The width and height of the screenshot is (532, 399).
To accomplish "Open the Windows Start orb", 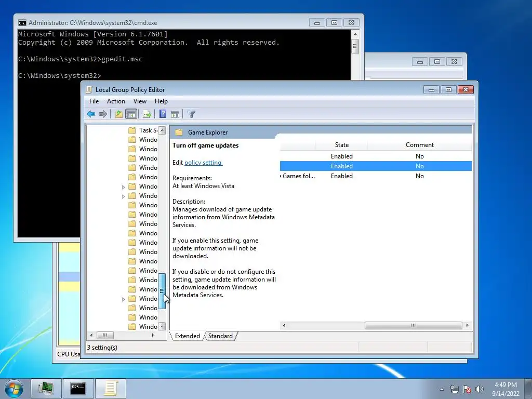I will click(14, 389).
